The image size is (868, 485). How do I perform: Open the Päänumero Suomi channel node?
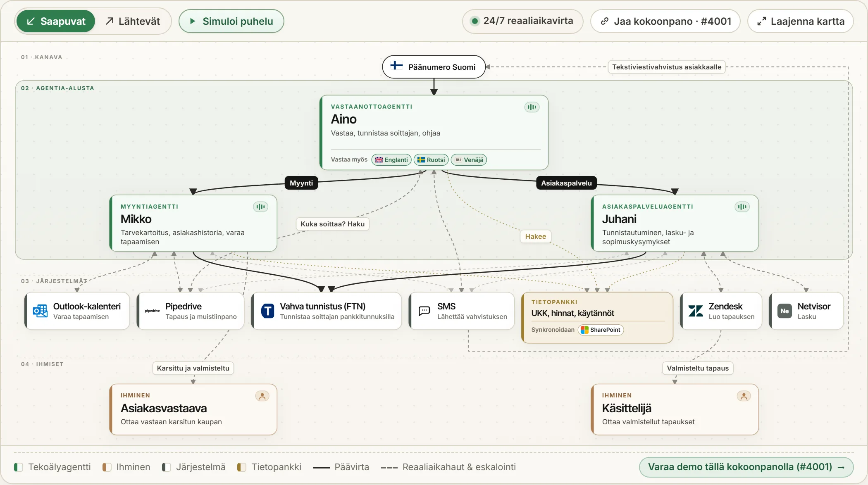(x=434, y=67)
